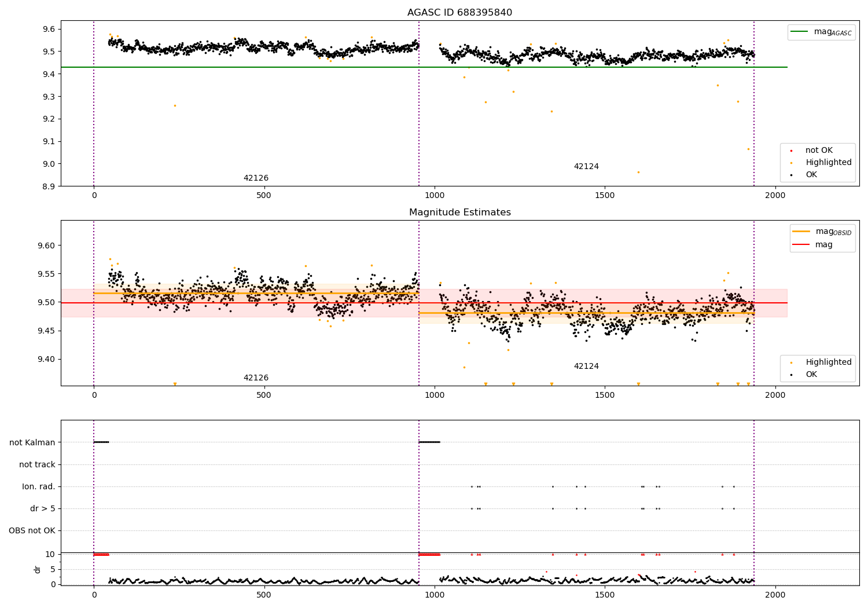Click the green mag AGASC legend line
The image size is (868, 608).
pos(799,32)
